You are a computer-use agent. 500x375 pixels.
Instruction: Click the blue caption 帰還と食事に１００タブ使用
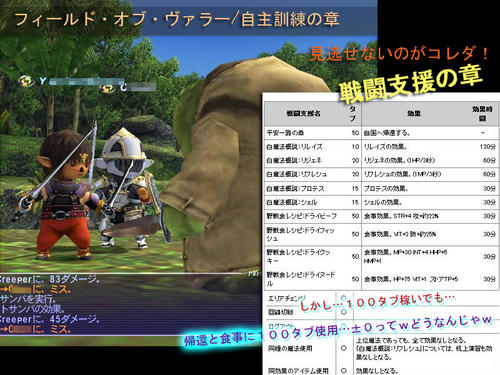click(261, 336)
